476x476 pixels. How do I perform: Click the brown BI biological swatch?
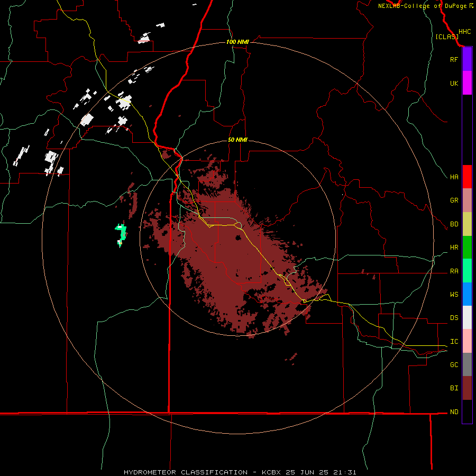pos(467,388)
